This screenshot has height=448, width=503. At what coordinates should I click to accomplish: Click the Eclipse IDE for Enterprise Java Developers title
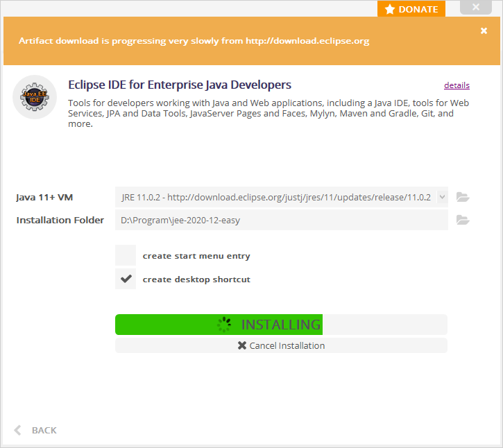click(180, 85)
